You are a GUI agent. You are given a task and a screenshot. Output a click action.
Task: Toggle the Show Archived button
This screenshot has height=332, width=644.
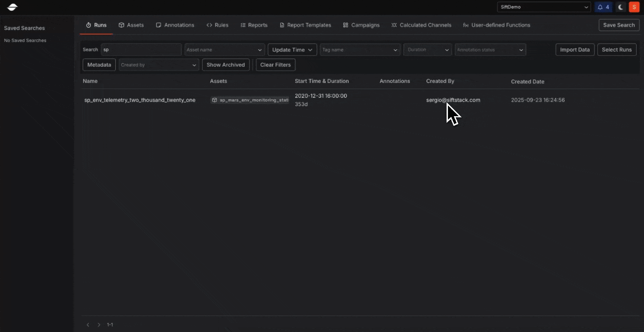[x=226, y=65]
